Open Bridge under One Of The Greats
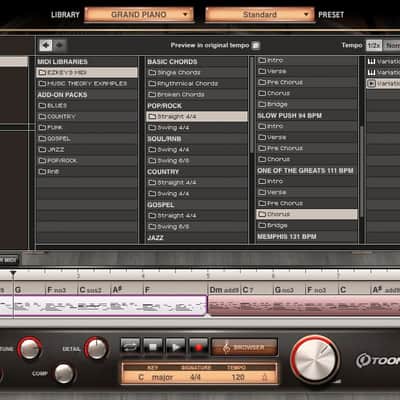Viewport: 400px width, 400px height. (307, 225)
